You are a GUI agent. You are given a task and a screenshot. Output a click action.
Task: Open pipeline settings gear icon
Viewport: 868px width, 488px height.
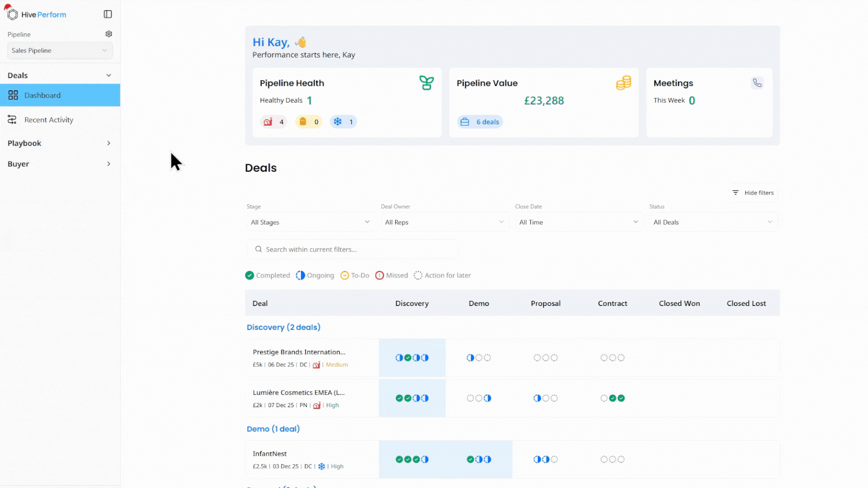[108, 34]
